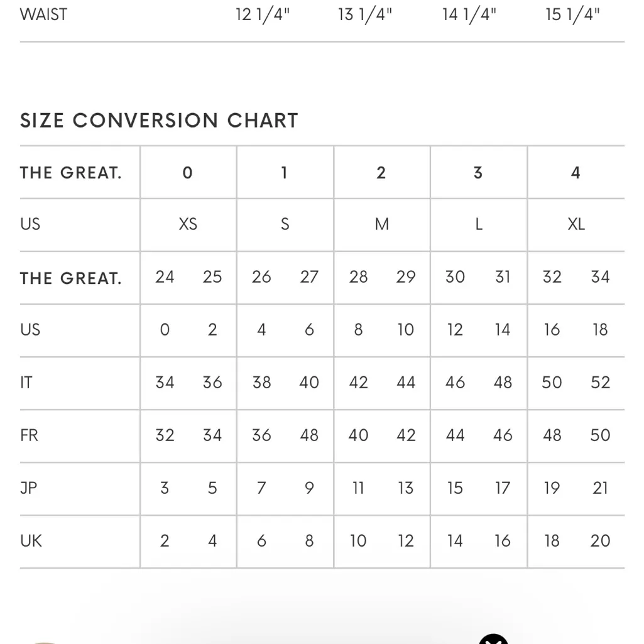644x644 pixels.
Task: Click the JP row label
Action: click(28, 488)
